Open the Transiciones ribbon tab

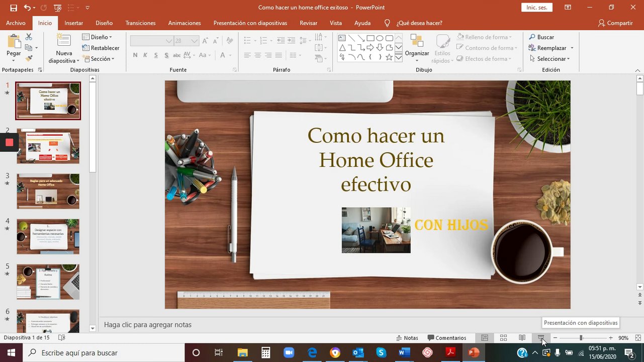tap(140, 23)
